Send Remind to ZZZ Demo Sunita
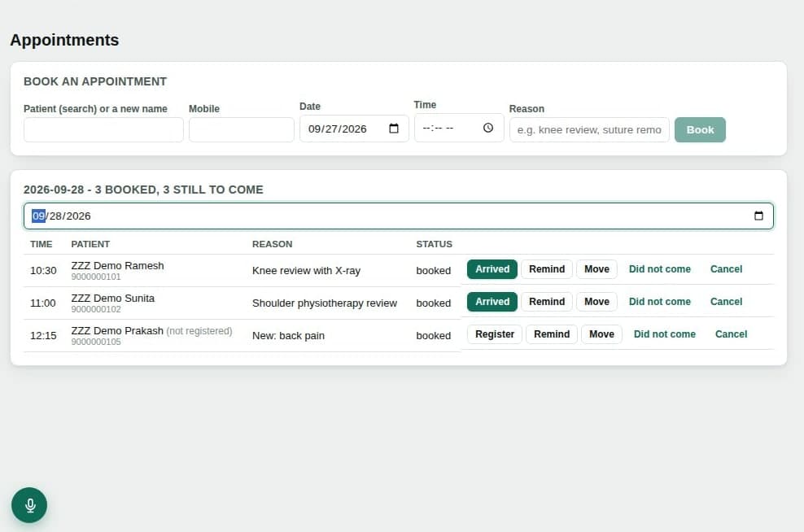This screenshot has width=804, height=532. tap(547, 302)
